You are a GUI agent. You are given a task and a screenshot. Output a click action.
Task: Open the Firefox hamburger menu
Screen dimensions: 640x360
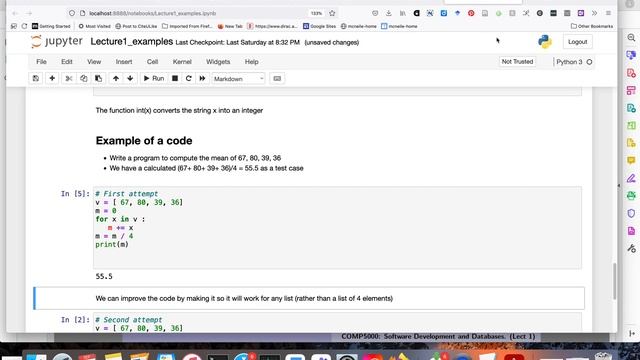click(608, 13)
